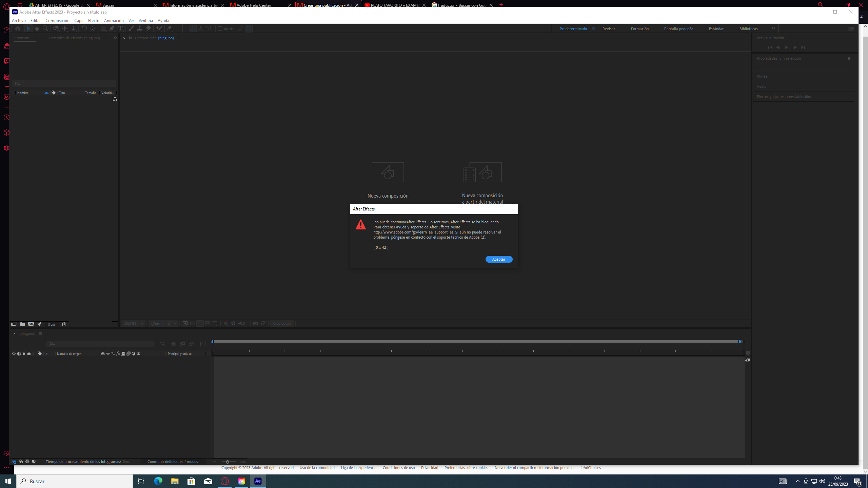Open the magnification ratio dropdown showing 100%
The width and height of the screenshot is (868, 488).
[133, 323]
